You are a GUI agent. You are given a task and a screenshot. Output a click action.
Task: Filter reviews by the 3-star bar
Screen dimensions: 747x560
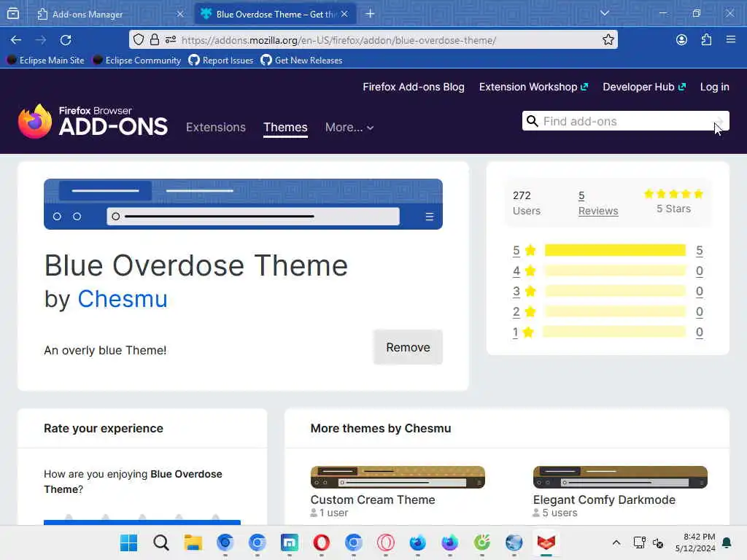(x=614, y=291)
